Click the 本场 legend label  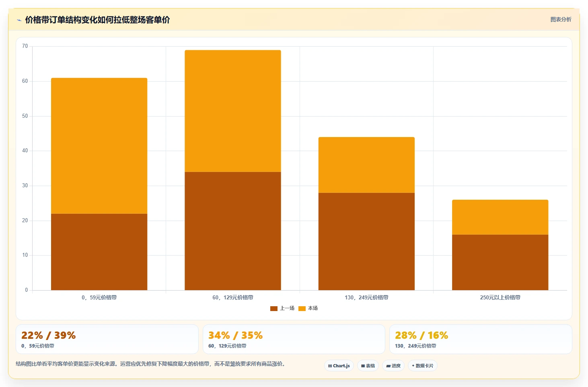tap(313, 308)
